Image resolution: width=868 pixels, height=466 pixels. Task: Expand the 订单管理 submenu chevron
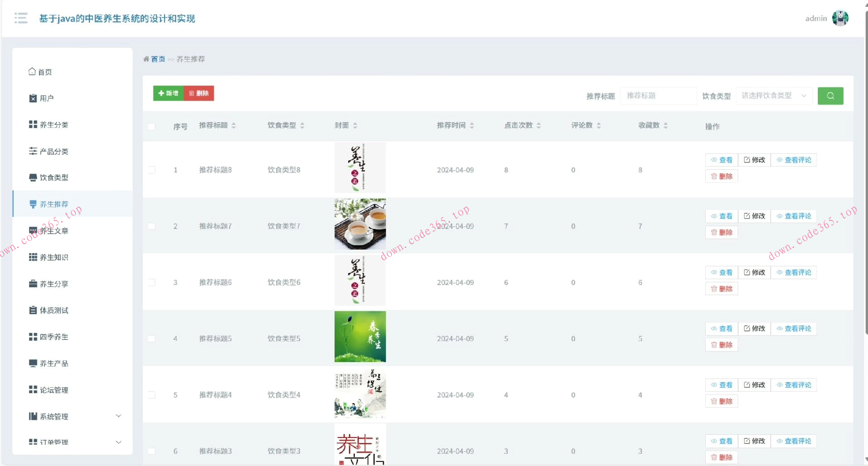[x=118, y=442]
